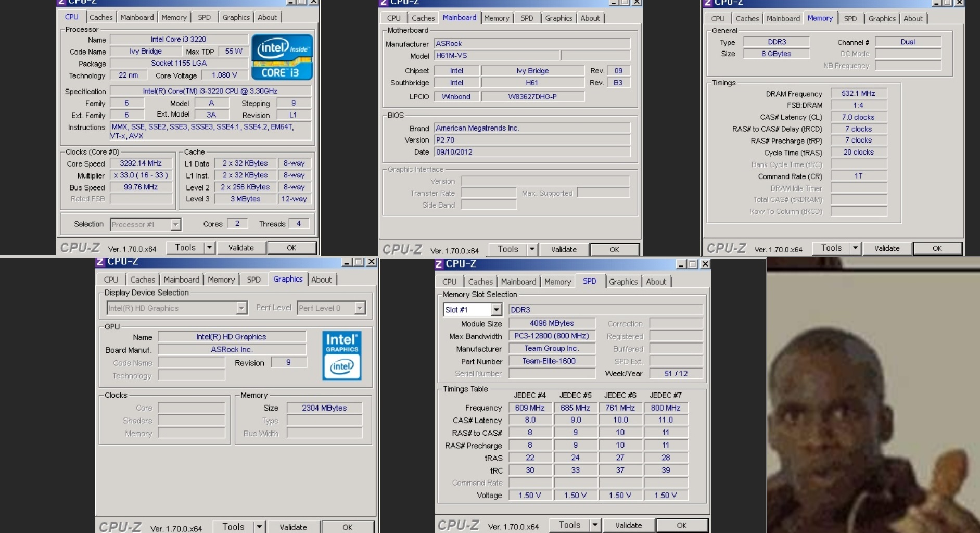Image resolution: width=980 pixels, height=533 pixels.
Task: Close the CPU-Z window showing SPD tab
Action: tap(705, 264)
